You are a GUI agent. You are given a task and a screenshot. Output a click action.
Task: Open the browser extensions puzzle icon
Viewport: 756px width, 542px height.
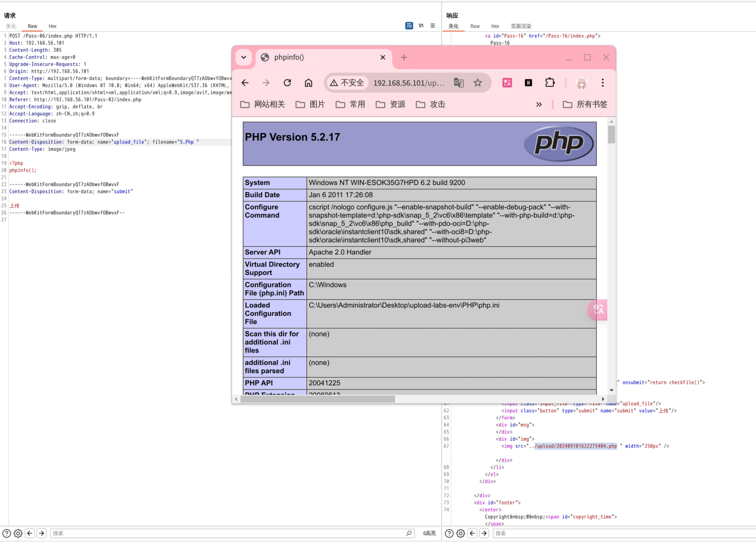[x=550, y=83]
